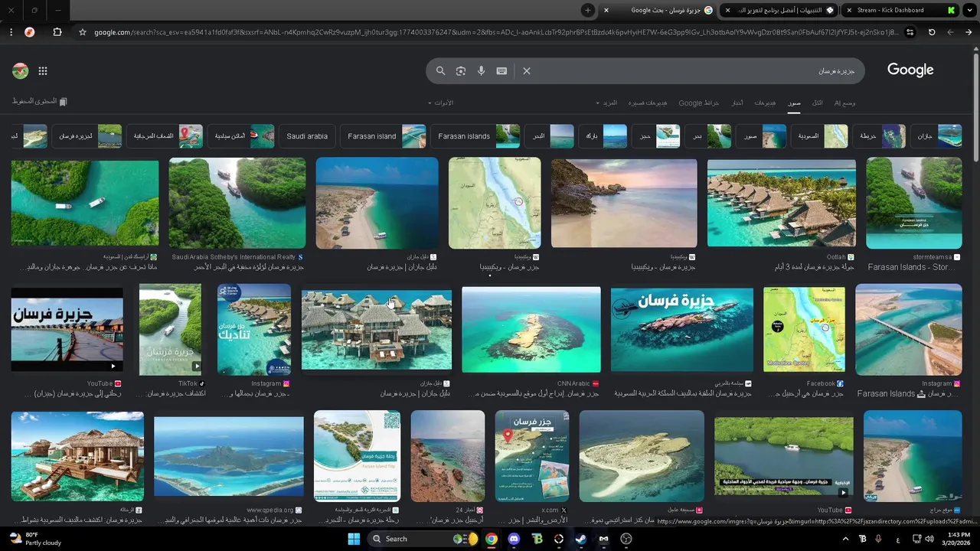Select the فيديوهات قصيرة short videos tab
980x551 pixels.
[x=648, y=103]
